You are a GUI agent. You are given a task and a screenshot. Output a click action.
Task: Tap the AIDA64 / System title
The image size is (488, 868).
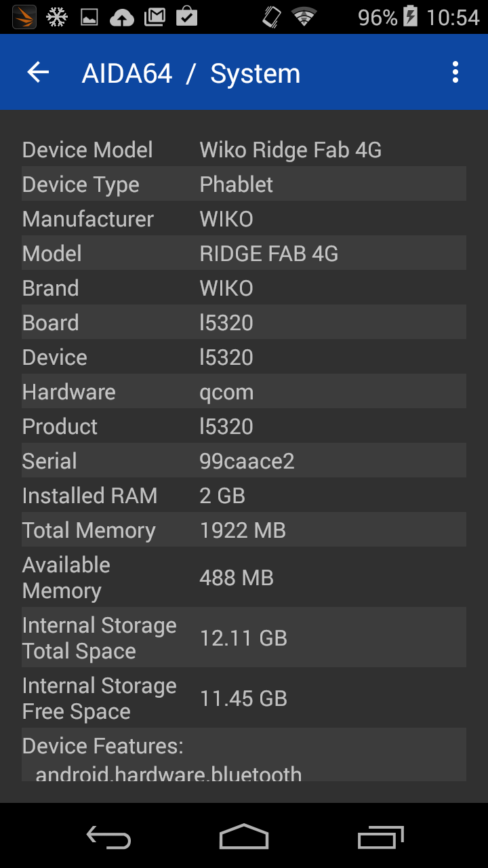click(190, 73)
